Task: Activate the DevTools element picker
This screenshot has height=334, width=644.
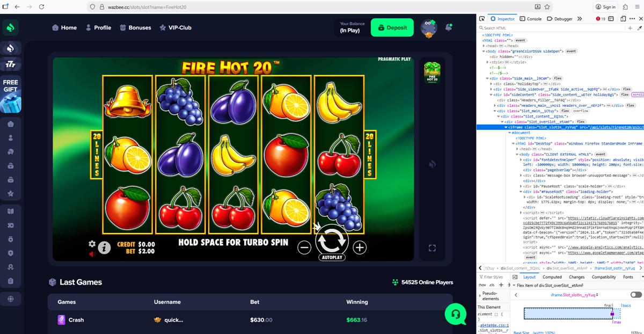Action: (482, 19)
